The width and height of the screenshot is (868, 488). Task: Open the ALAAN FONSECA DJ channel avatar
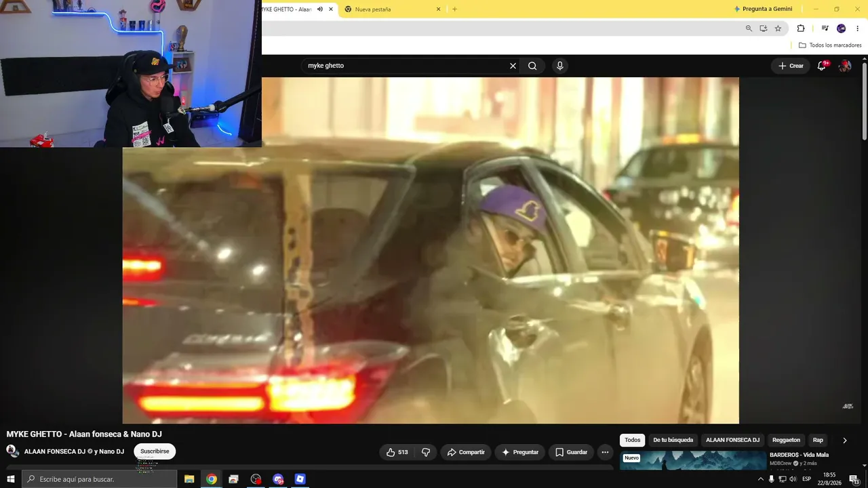click(13, 451)
